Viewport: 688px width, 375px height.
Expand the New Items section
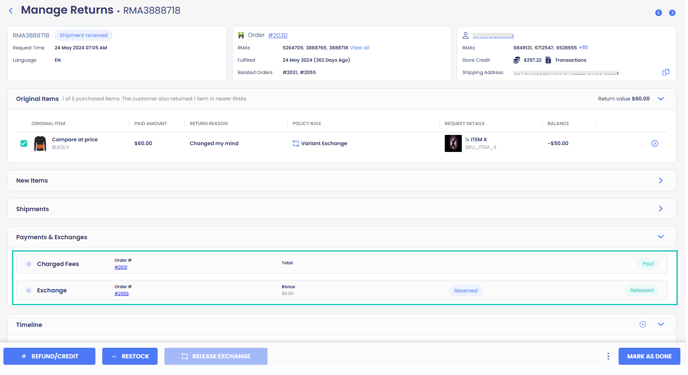coord(661,181)
